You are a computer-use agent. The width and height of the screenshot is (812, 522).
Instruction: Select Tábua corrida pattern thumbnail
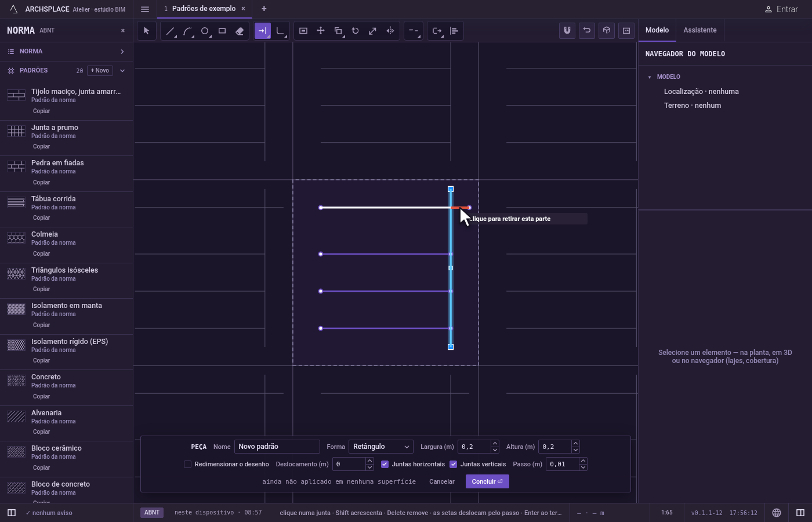tap(16, 202)
